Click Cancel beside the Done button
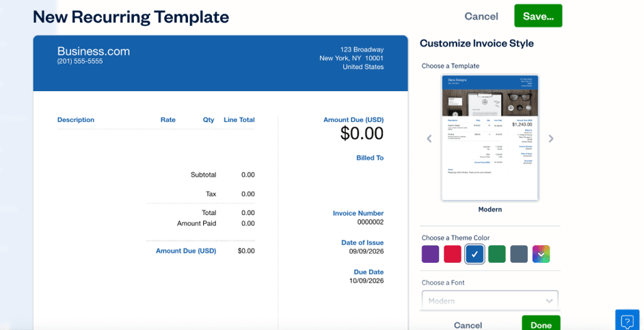This screenshot has width=644, height=330. point(468,325)
